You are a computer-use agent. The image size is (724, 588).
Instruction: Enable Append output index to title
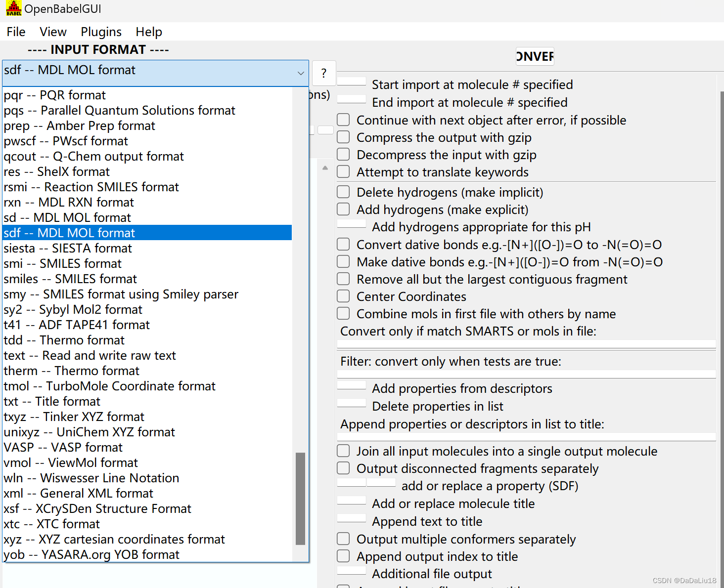[x=343, y=556]
